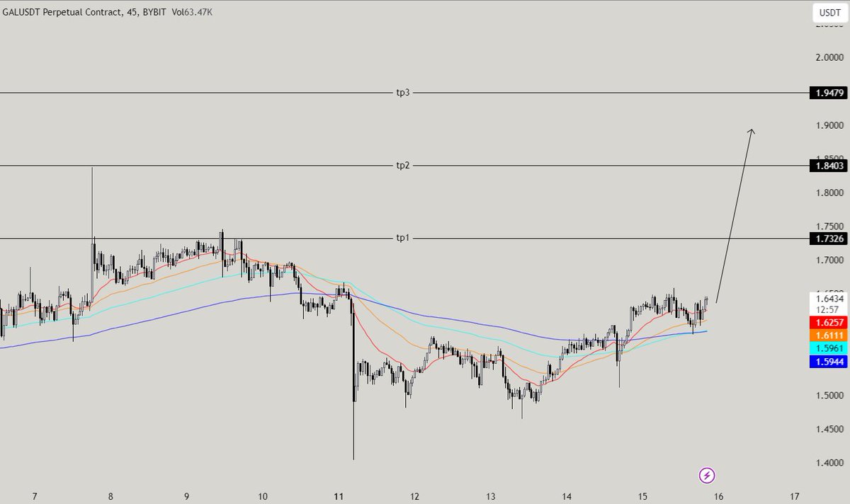Click date 12 on the time axis
This screenshot has height=504, width=850.
pos(415,496)
